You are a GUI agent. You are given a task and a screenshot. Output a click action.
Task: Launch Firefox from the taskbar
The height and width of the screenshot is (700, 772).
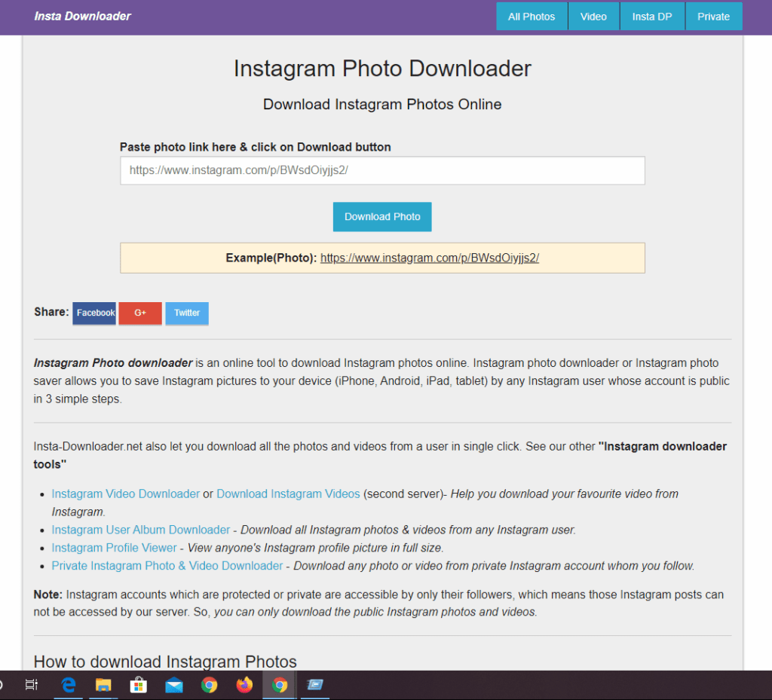click(244, 685)
